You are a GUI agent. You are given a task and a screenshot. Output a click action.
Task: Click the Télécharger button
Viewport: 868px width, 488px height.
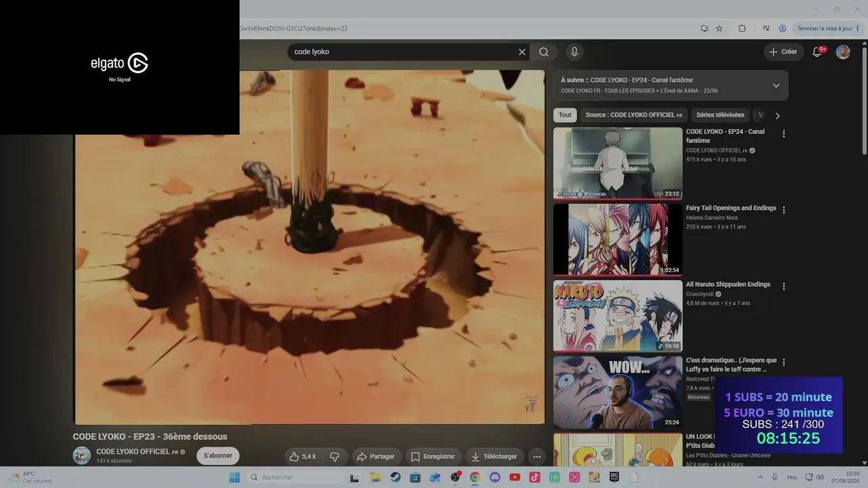tap(494, 457)
